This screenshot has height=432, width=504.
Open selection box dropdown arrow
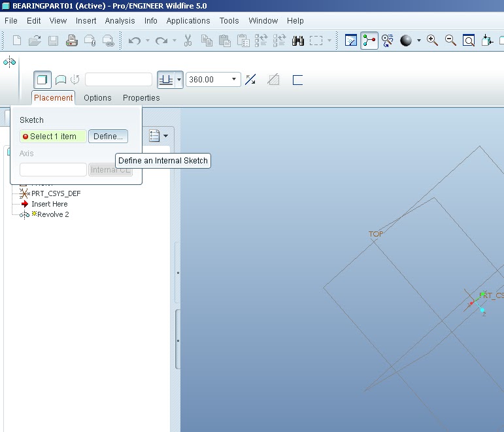(x=329, y=41)
